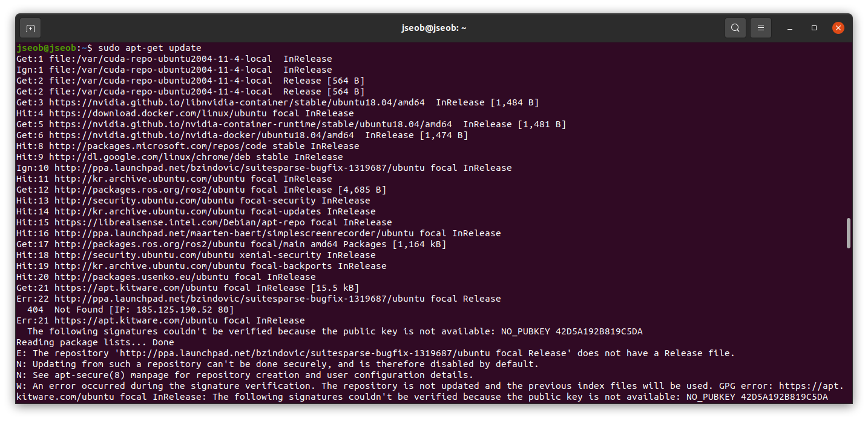Click the Hit:18 xenial-security line
Screen dimensions: 868x421
196,255
